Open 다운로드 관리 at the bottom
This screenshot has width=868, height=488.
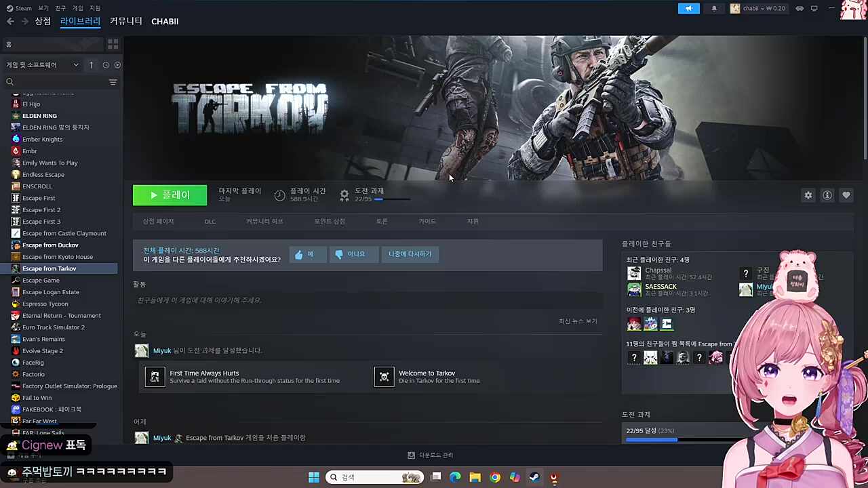[431, 455]
